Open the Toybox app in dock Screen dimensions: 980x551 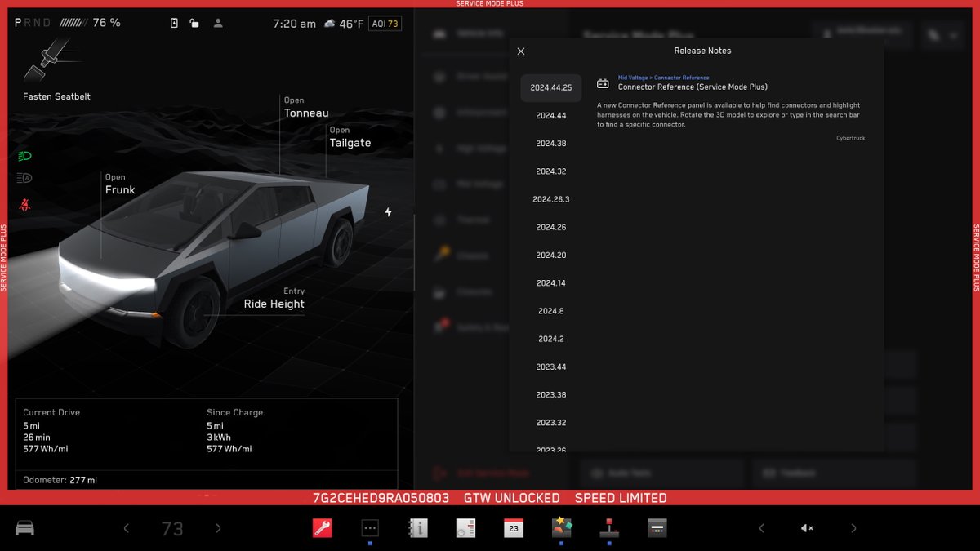point(562,528)
